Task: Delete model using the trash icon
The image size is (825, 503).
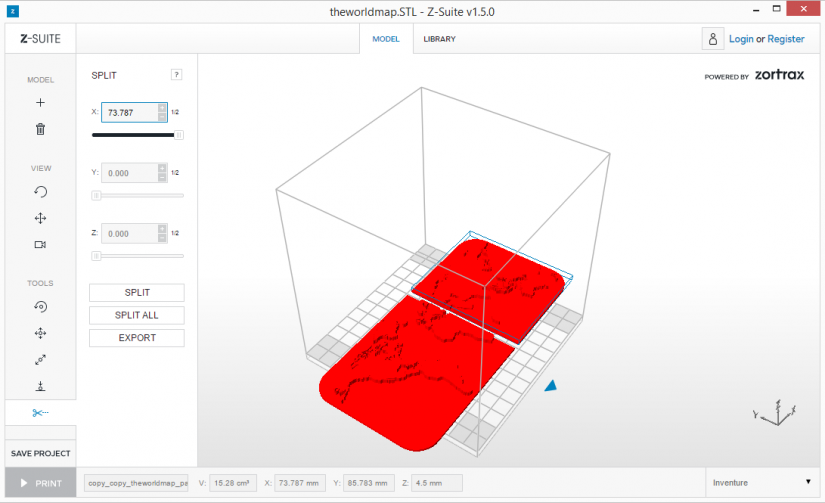Action: pos(40,129)
